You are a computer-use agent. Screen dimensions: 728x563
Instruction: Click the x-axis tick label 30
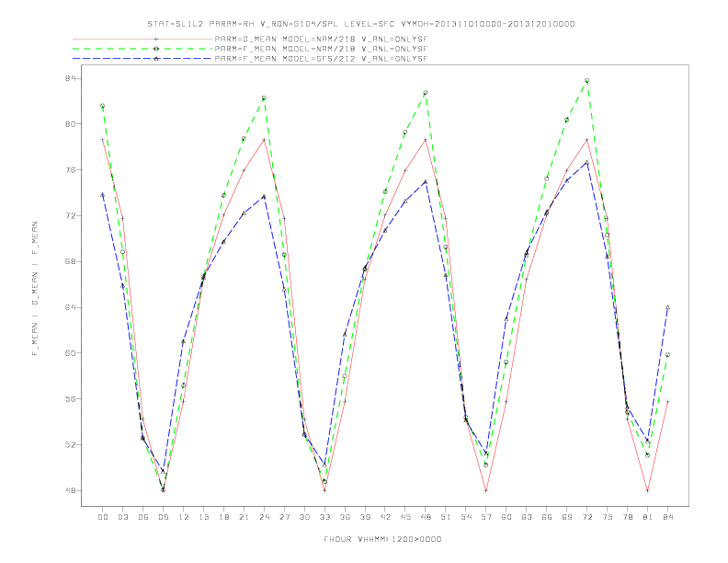pos(304,517)
